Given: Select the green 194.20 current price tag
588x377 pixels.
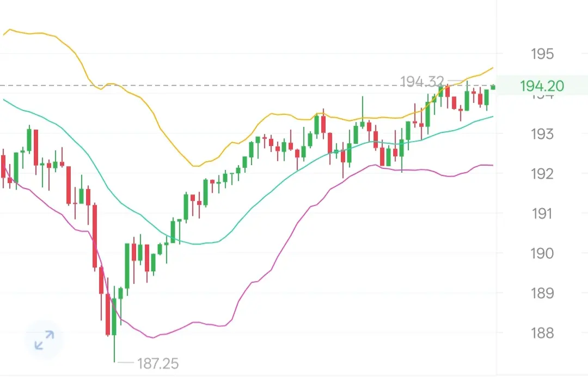Looking at the screenshot, I should tap(542, 86).
